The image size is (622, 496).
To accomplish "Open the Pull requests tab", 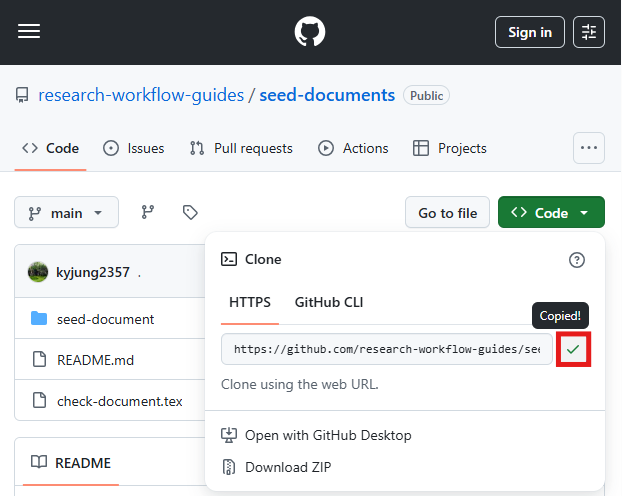I will pos(241,148).
